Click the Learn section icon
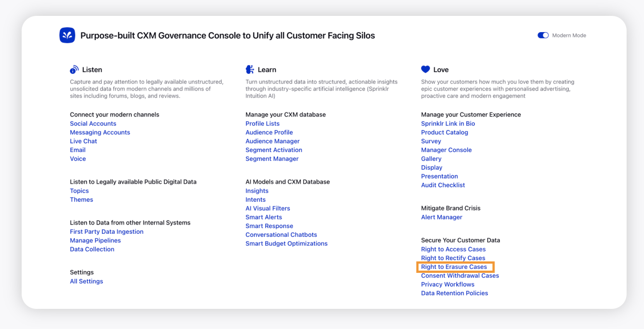644x329 pixels. coord(250,69)
